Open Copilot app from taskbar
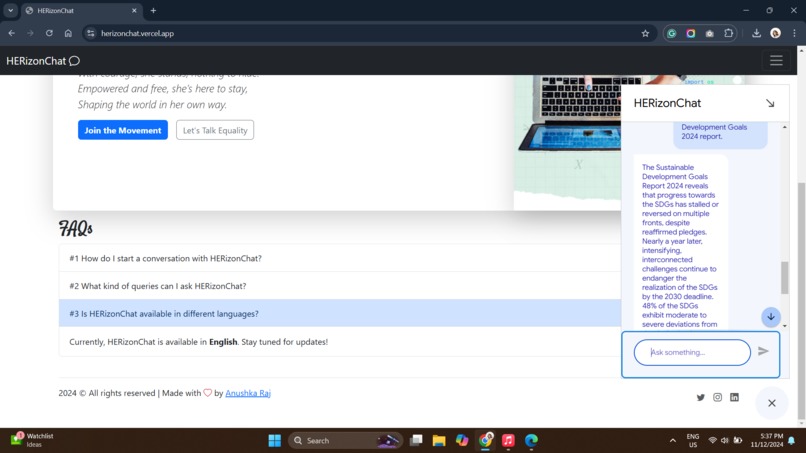 [x=462, y=441]
